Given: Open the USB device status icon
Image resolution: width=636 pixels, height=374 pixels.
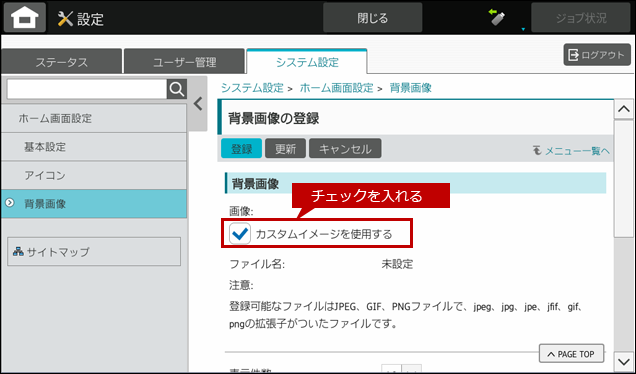Looking at the screenshot, I should 497,17.
